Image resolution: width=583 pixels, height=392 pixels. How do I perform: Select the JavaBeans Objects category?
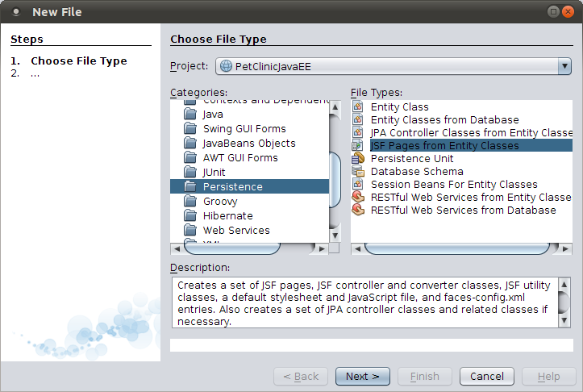pos(249,144)
